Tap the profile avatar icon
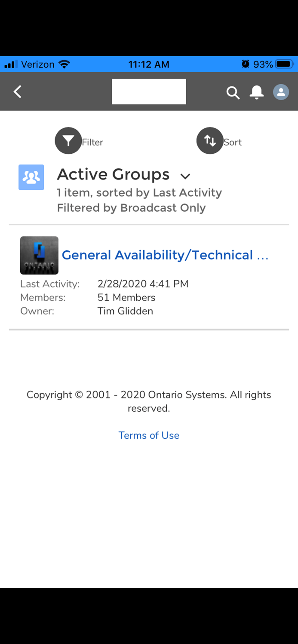 [x=280, y=92]
